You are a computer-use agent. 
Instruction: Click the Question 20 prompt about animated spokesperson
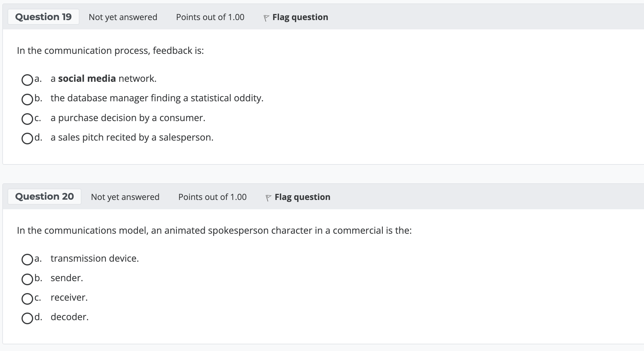[214, 230]
